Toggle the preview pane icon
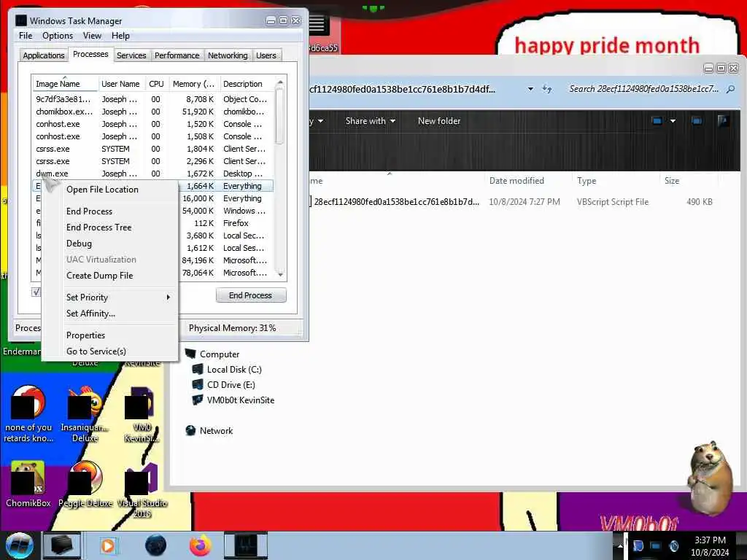Screen dimensions: 747x560 (x=697, y=121)
